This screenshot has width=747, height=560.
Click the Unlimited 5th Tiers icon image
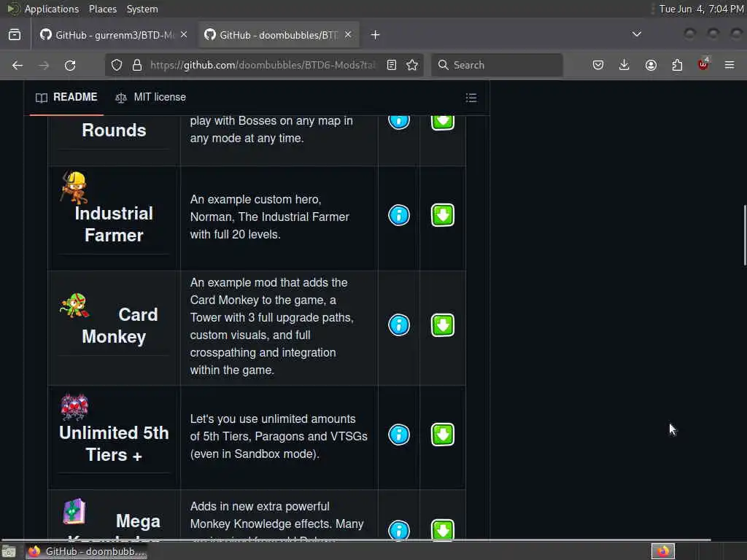[74, 407]
